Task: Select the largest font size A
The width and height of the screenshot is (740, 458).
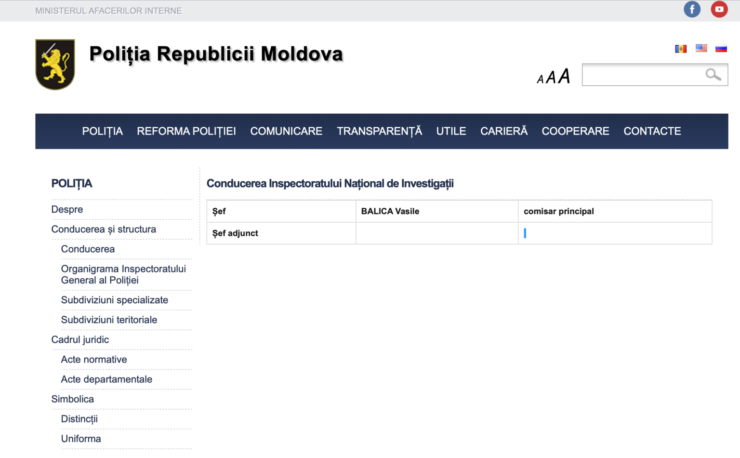Action: click(x=564, y=76)
